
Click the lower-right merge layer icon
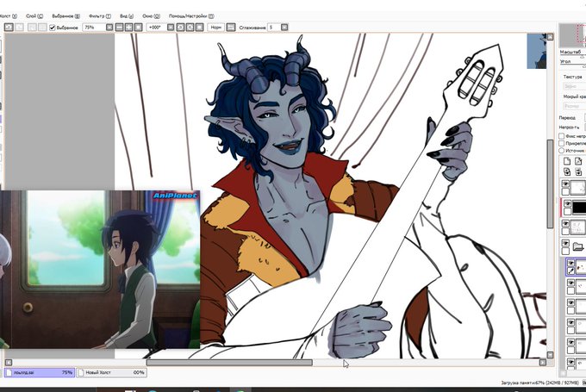click(x=578, y=172)
